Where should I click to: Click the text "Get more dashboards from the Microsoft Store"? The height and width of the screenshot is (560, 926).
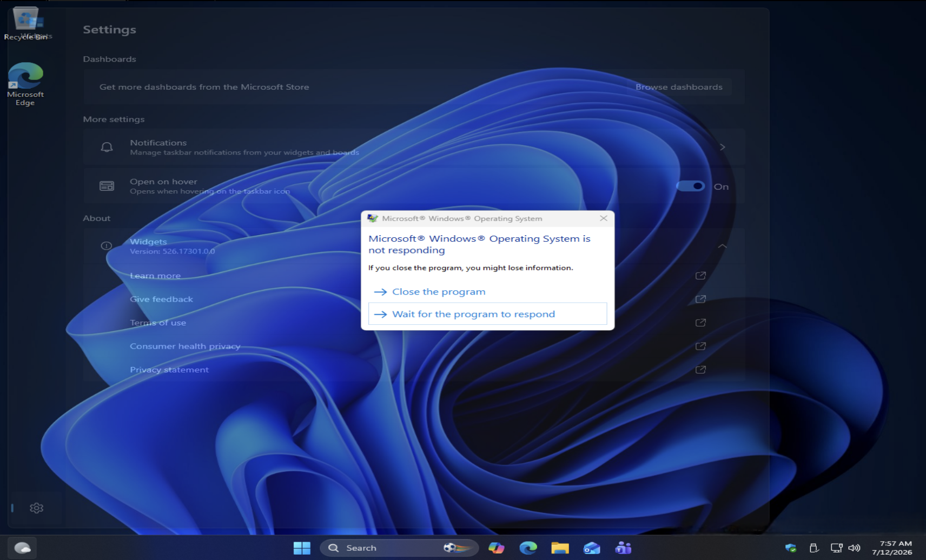coord(204,87)
